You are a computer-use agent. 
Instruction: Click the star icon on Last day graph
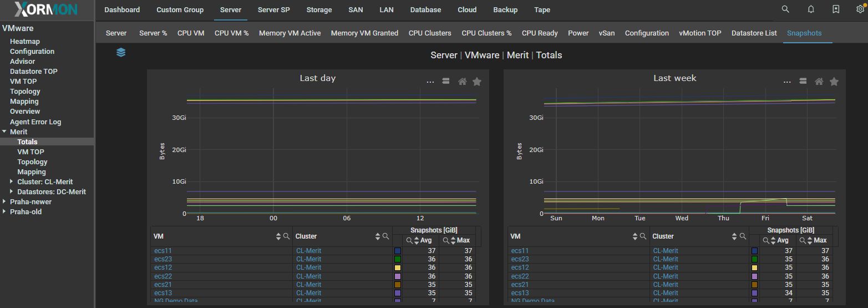(x=477, y=82)
